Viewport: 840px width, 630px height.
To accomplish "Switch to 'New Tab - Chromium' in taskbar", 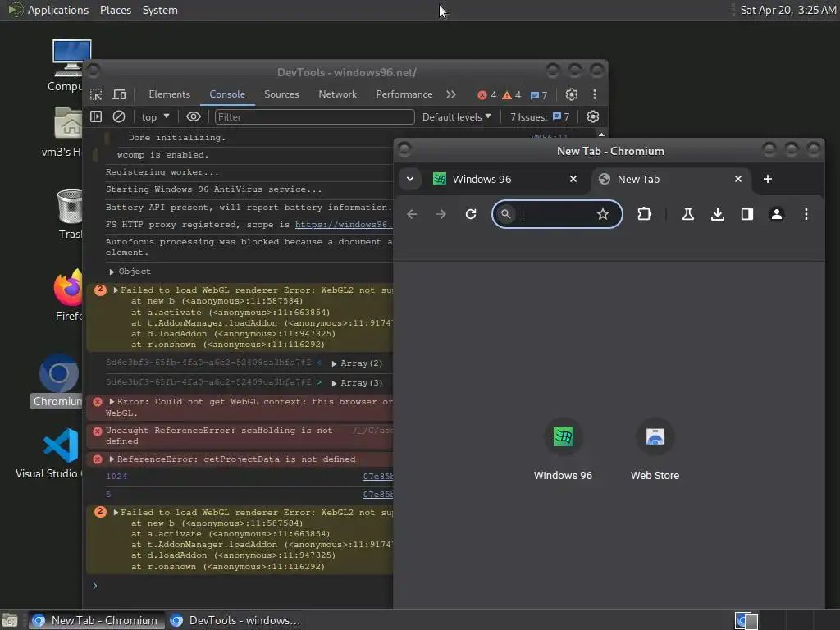I will point(97,620).
